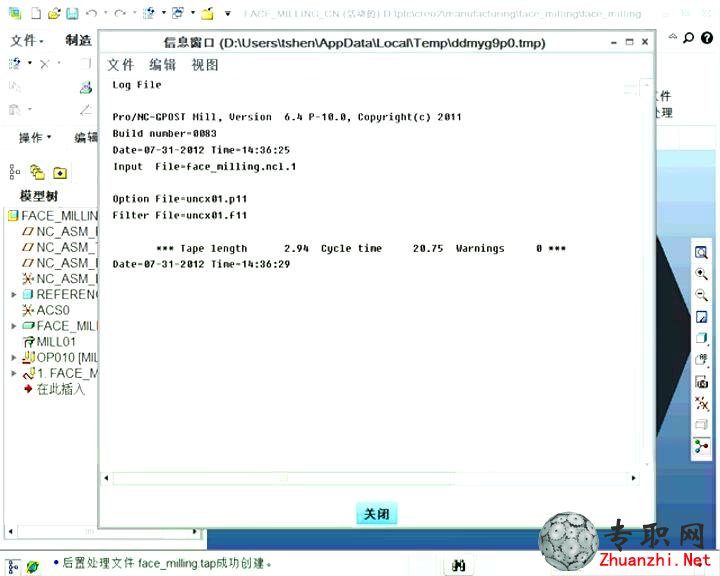Expand the OP010 operation node
720x576 pixels.
(x=14, y=357)
